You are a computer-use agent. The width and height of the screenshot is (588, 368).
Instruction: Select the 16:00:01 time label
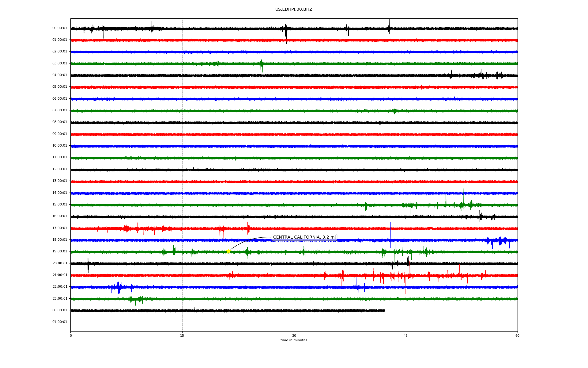pos(60,216)
